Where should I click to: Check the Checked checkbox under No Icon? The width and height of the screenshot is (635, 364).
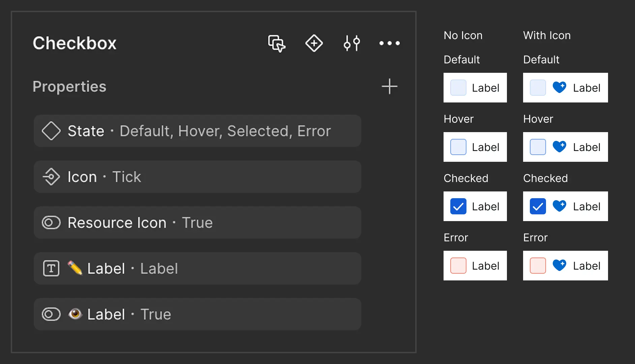pyautogui.click(x=458, y=206)
